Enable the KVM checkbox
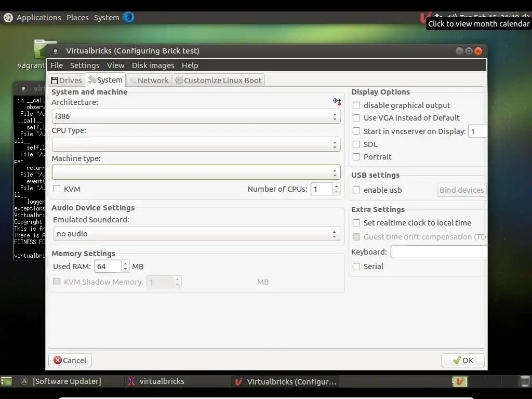The width and height of the screenshot is (532, 399). tap(57, 189)
